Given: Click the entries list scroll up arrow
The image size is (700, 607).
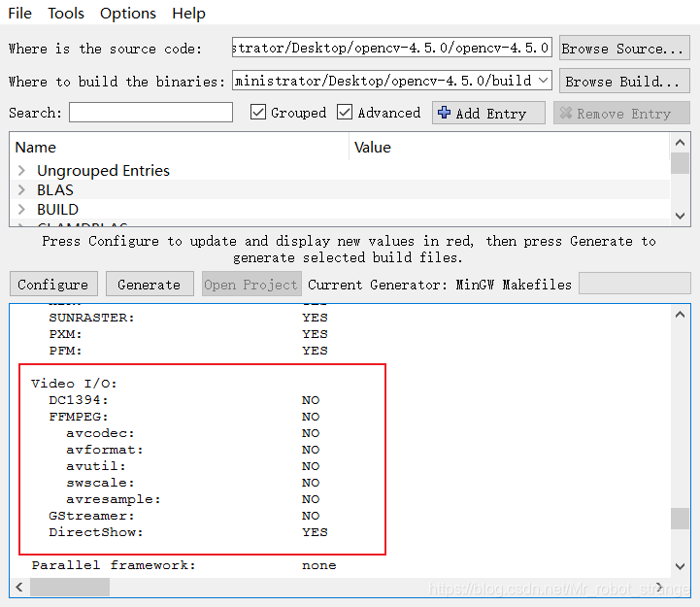Looking at the screenshot, I should pyautogui.click(x=680, y=143).
